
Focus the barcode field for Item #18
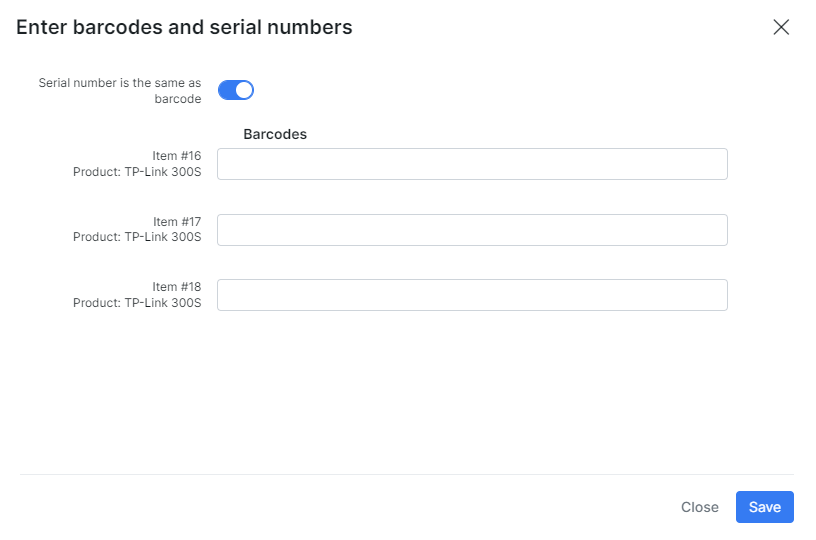(x=472, y=295)
